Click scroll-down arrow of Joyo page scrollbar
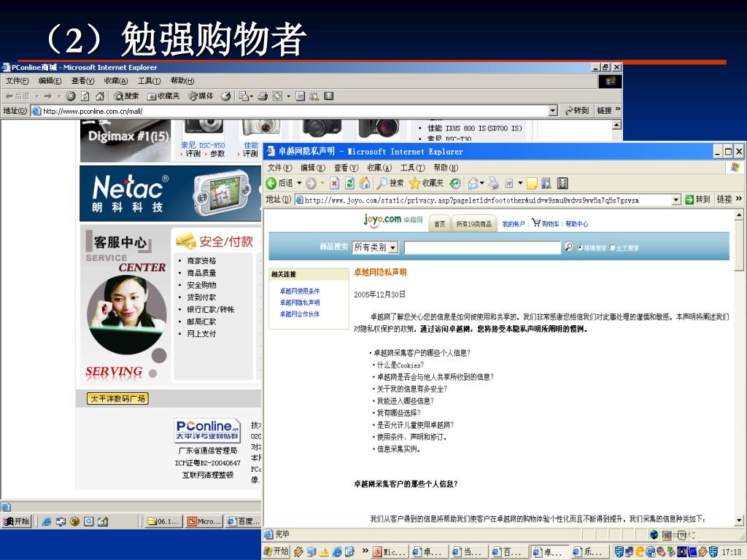The width and height of the screenshot is (747, 560). (x=739, y=521)
